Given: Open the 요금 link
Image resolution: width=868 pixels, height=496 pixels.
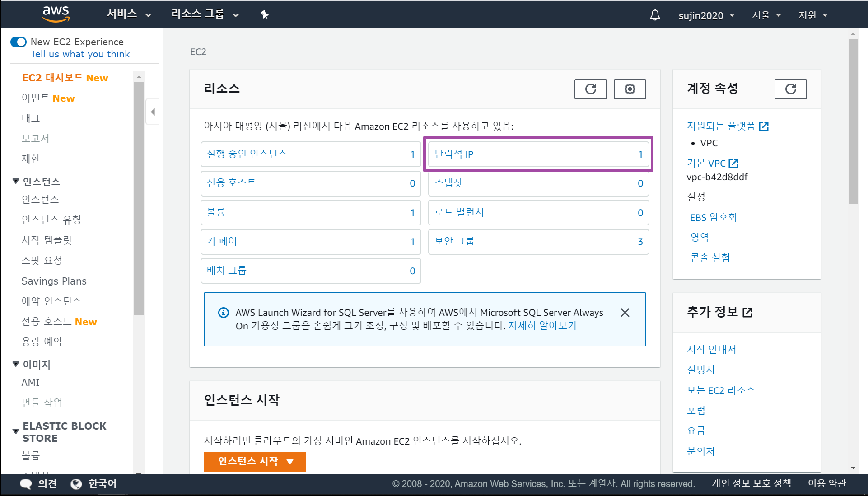Looking at the screenshot, I should point(696,430).
